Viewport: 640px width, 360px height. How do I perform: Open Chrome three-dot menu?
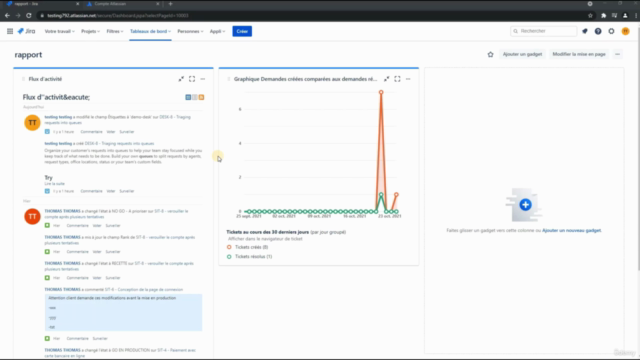click(636, 16)
